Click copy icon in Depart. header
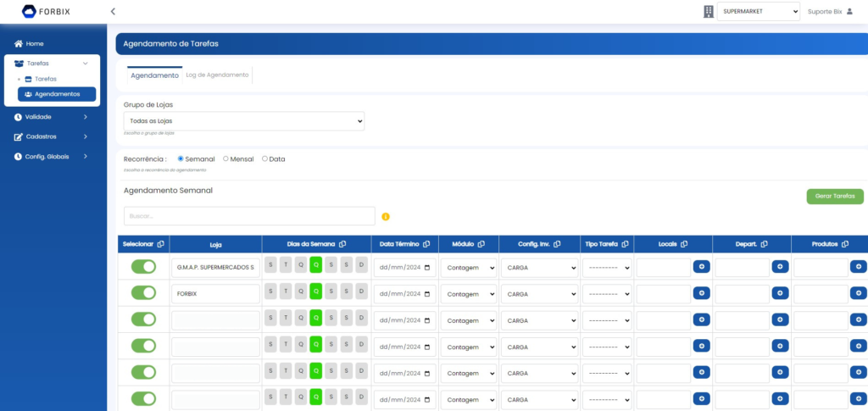868x411 pixels. point(765,244)
